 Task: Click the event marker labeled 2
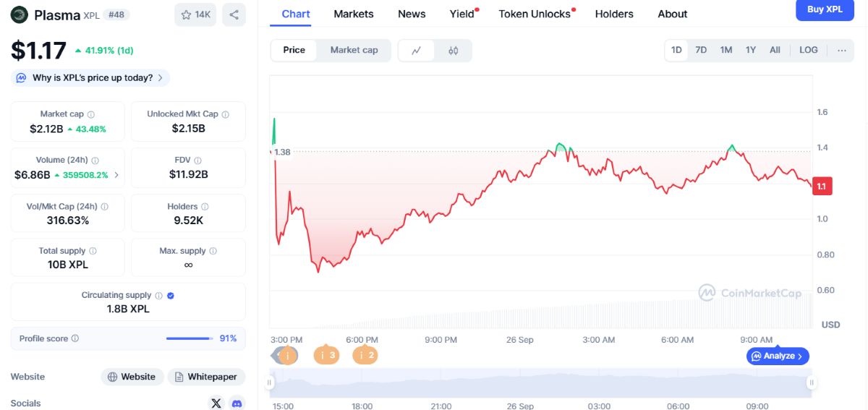click(x=365, y=355)
